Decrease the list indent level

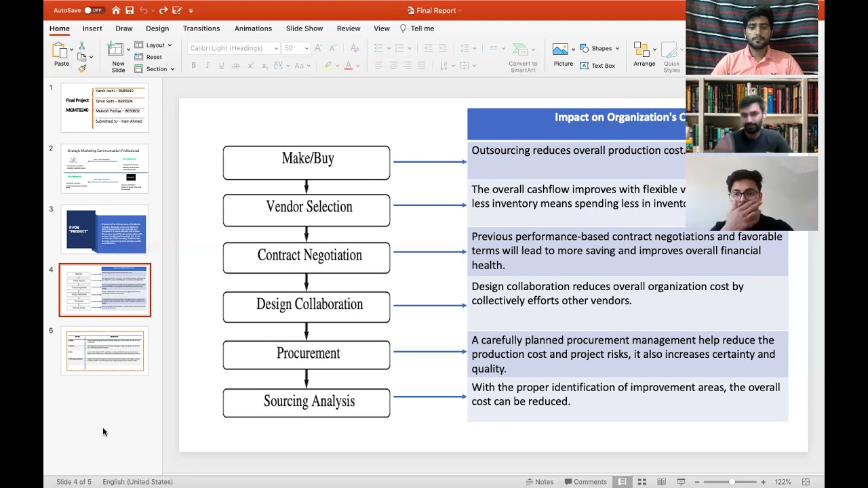point(428,48)
